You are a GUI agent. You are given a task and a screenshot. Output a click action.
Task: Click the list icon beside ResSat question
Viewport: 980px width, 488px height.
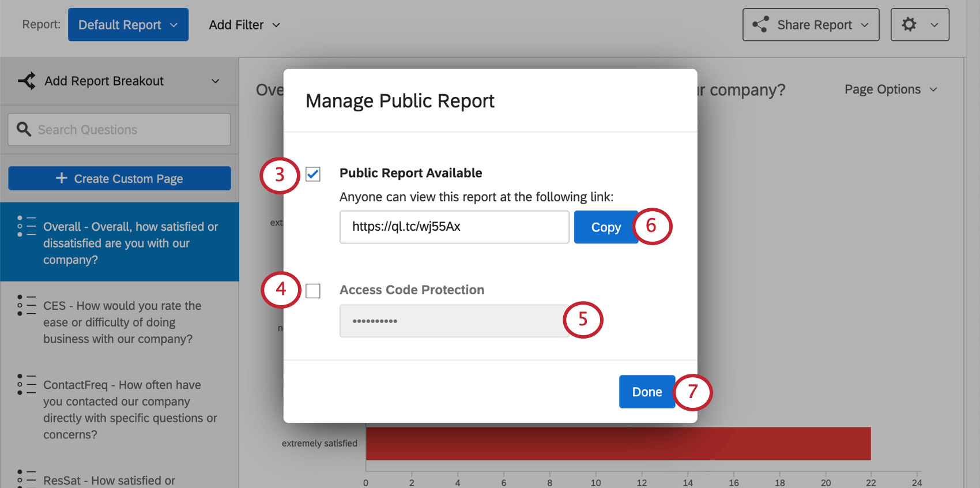[x=27, y=479]
